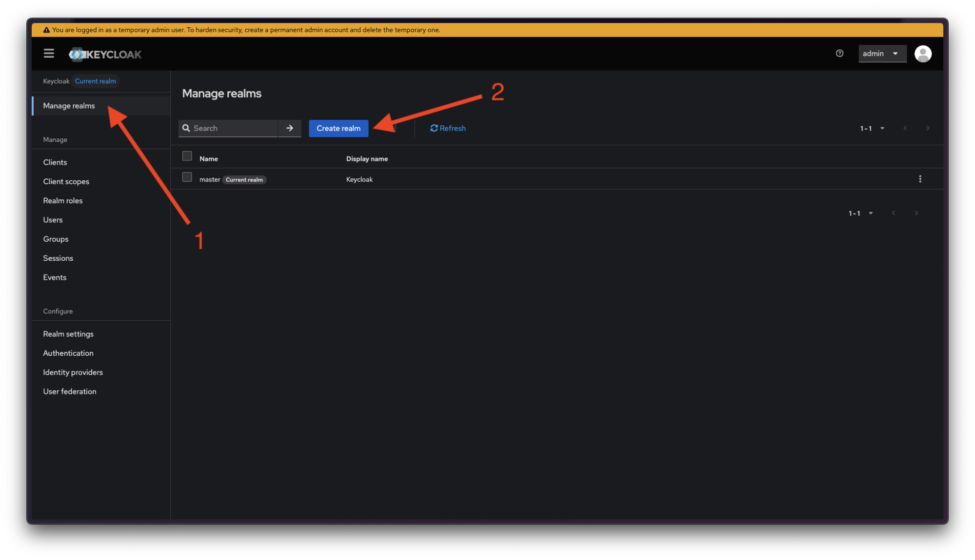Screen dimensions: 975x560
Task: Expand the top 1-1 per-page dropdown
Action: click(872, 128)
